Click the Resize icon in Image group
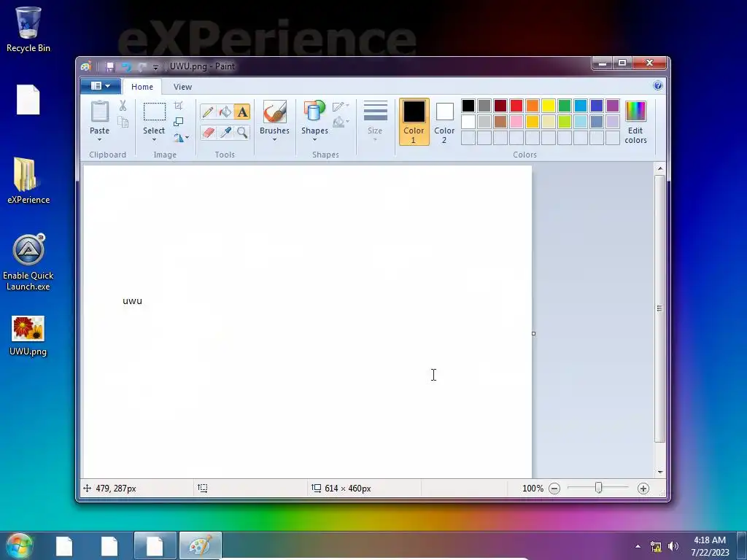747x560 pixels. point(179,122)
